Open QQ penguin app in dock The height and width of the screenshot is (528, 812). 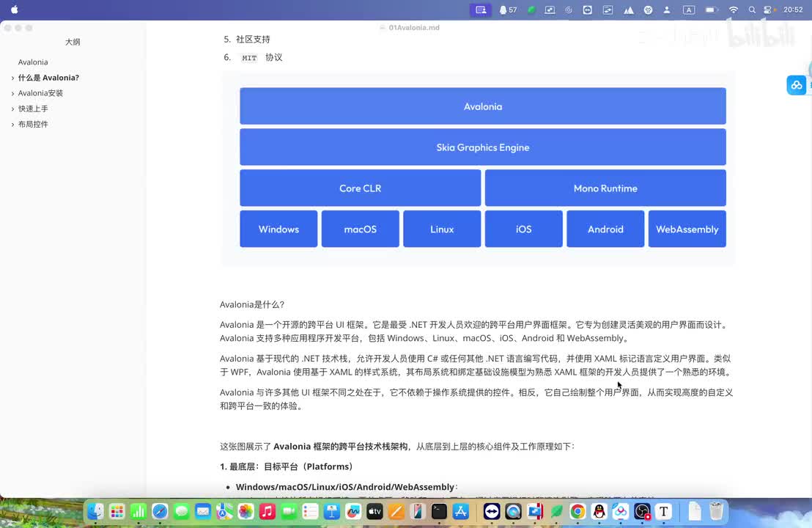pyautogui.click(x=599, y=512)
